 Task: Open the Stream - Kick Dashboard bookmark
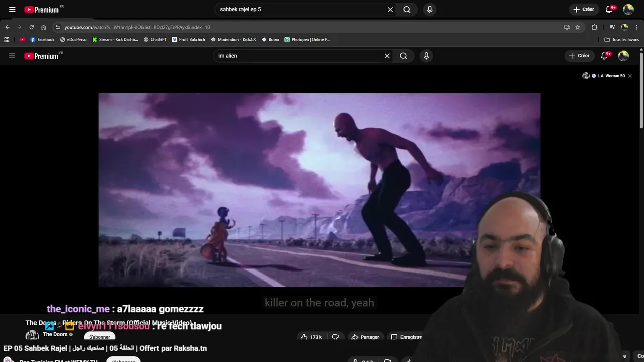115,39
